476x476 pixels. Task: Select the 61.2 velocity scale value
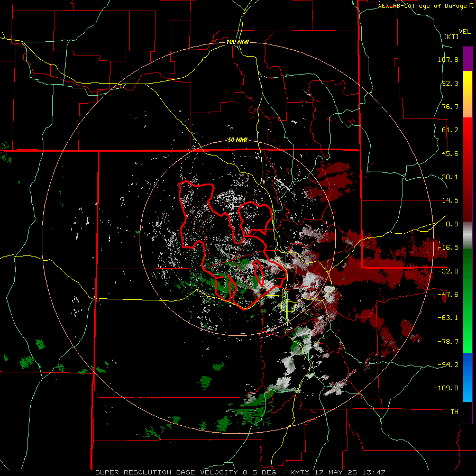450,130
